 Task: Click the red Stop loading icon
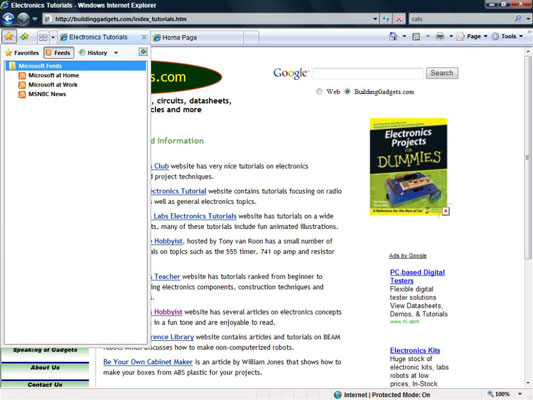click(x=399, y=19)
